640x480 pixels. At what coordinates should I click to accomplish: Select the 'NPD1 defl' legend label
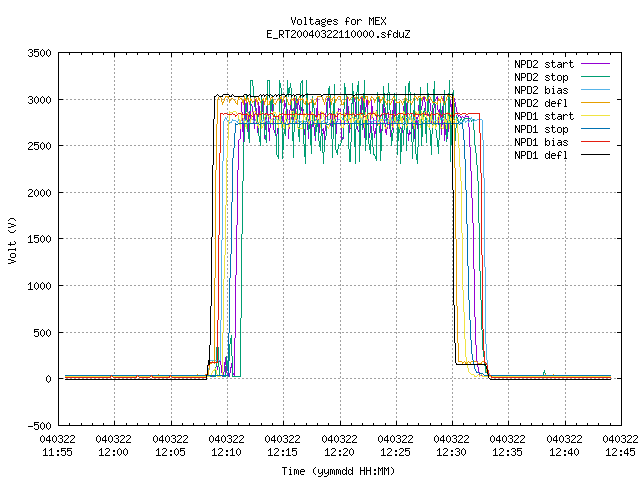click(541, 156)
